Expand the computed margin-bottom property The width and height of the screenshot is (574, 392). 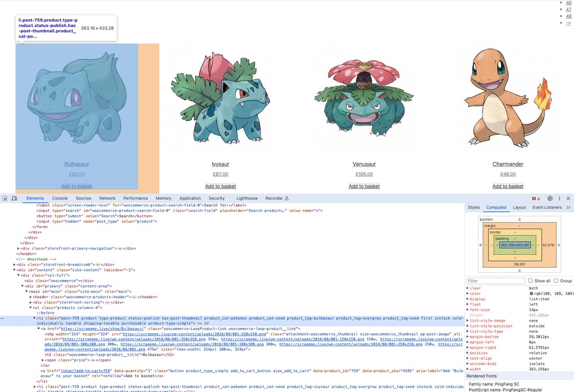pos(468,337)
